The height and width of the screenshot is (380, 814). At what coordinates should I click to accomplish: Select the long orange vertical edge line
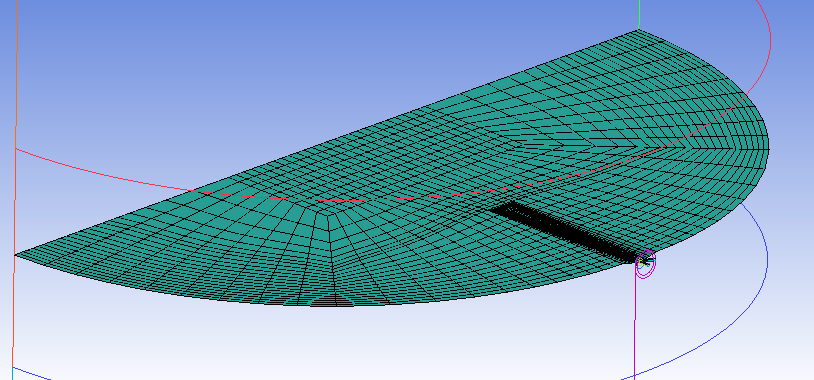[x=16, y=182]
